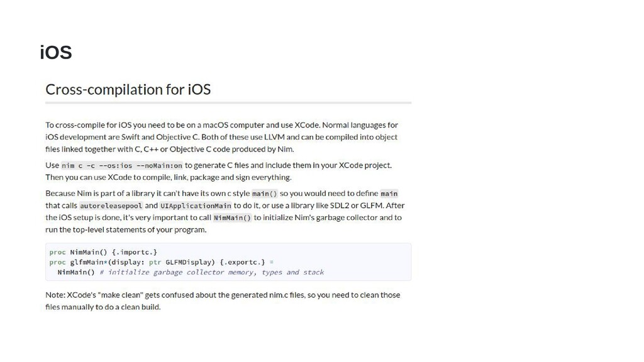Click the initialize garbage collector comment

tap(212, 272)
